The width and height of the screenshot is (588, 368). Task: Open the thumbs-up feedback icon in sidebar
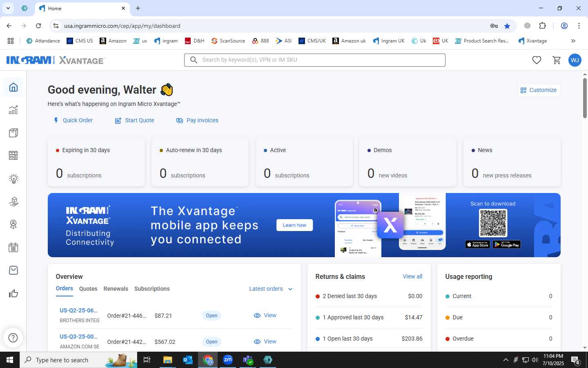pyautogui.click(x=13, y=293)
